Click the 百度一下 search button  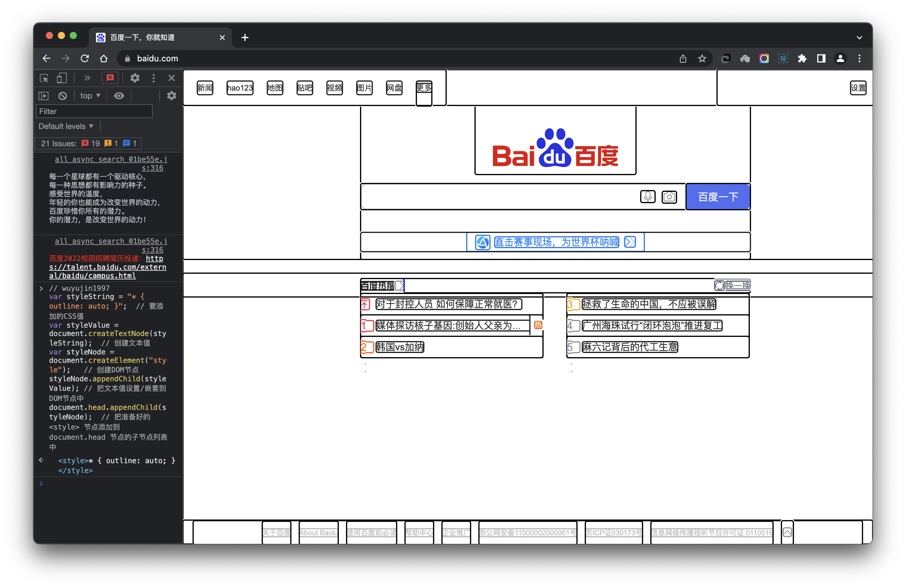click(718, 197)
